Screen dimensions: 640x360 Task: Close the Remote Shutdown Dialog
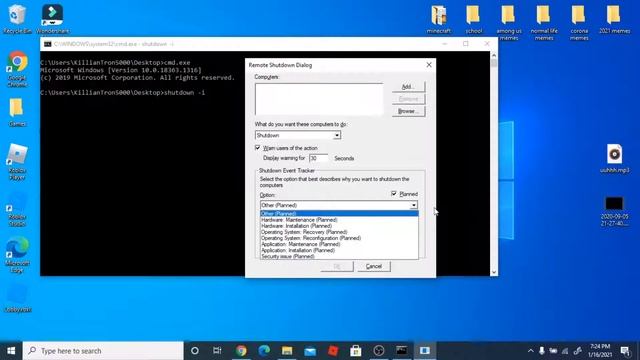pos(429,65)
